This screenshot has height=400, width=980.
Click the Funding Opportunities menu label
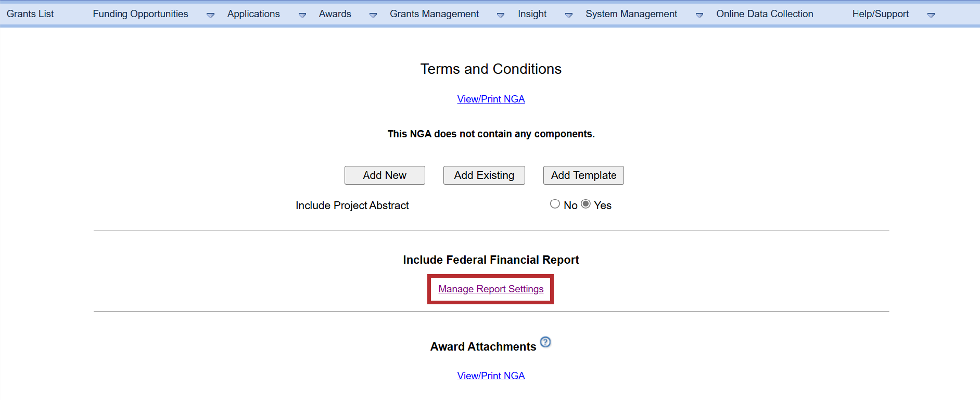[x=140, y=14]
